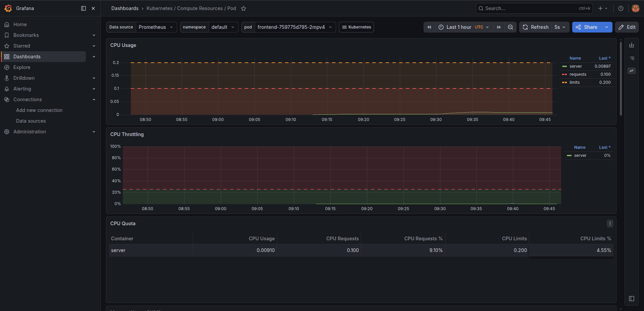Open the pod frontend selector dropdown
644x311 pixels.
coord(295,27)
